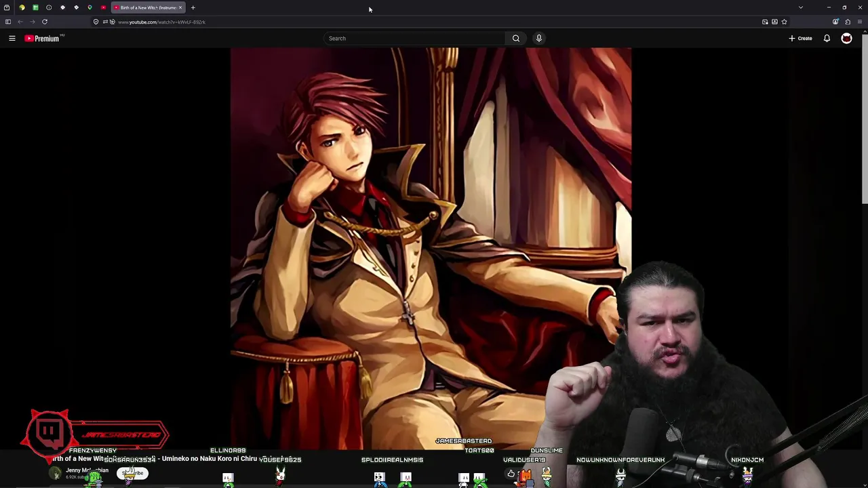The image size is (868, 488).
Task: Open the browser extensions puzzle icon
Action: (x=848, y=22)
